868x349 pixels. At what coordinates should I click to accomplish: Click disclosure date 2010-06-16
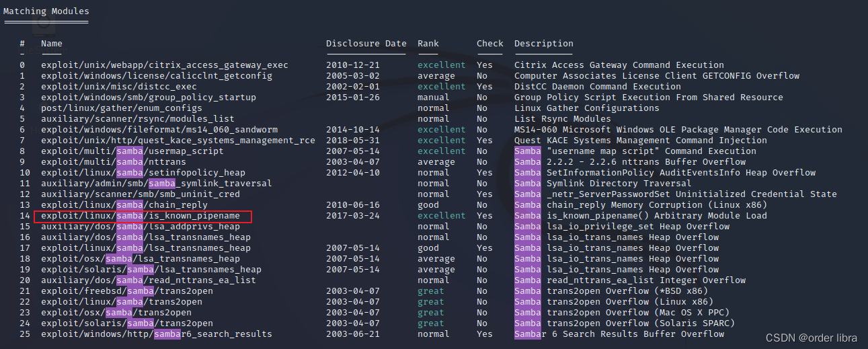(353, 205)
